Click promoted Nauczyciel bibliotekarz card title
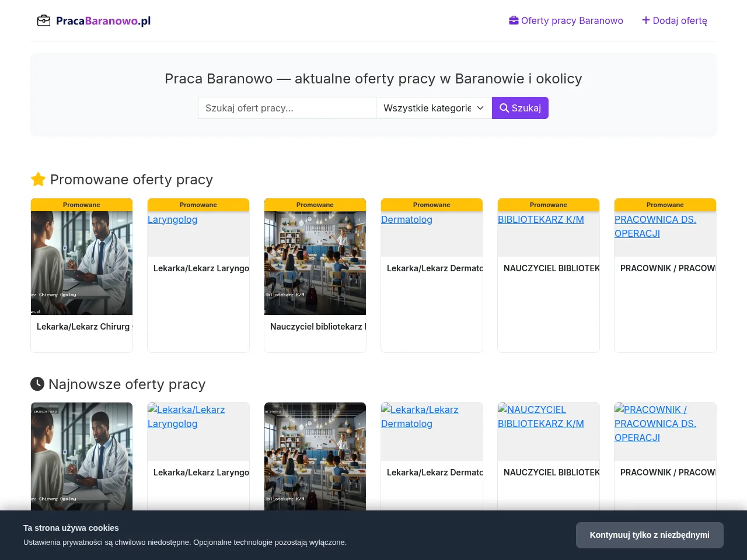 (318, 327)
